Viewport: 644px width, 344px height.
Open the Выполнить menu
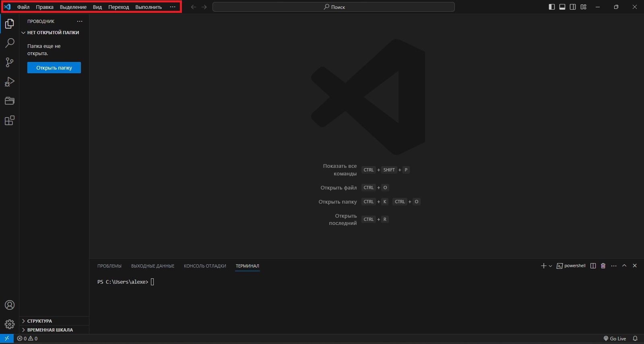[149, 7]
